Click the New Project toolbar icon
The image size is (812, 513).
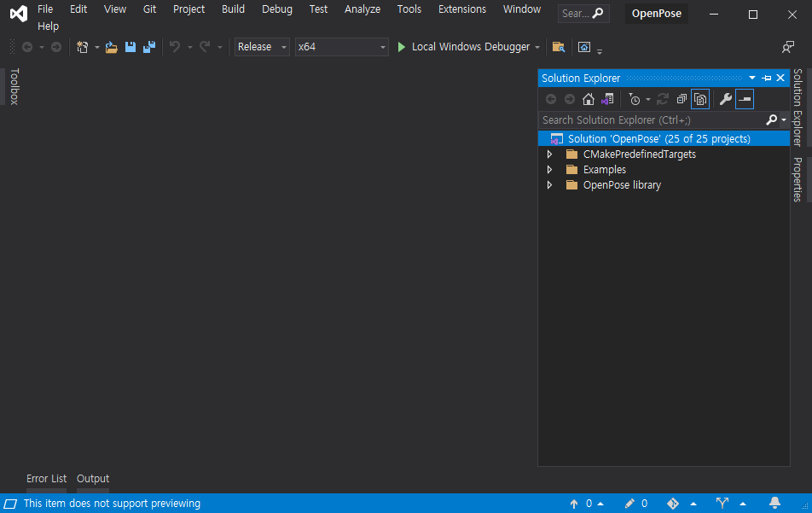coord(83,47)
